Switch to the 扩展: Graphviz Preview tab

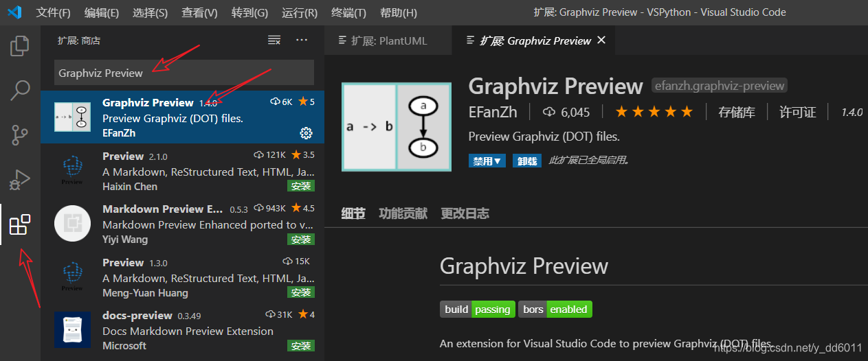click(x=535, y=40)
